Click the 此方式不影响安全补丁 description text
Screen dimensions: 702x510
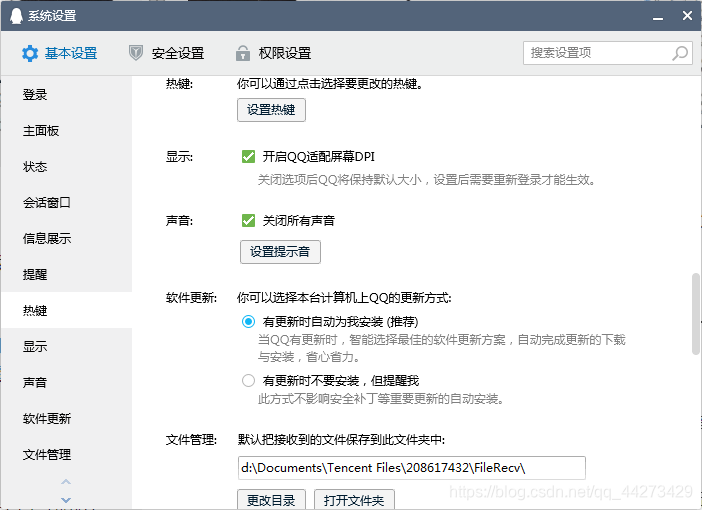(x=381, y=399)
